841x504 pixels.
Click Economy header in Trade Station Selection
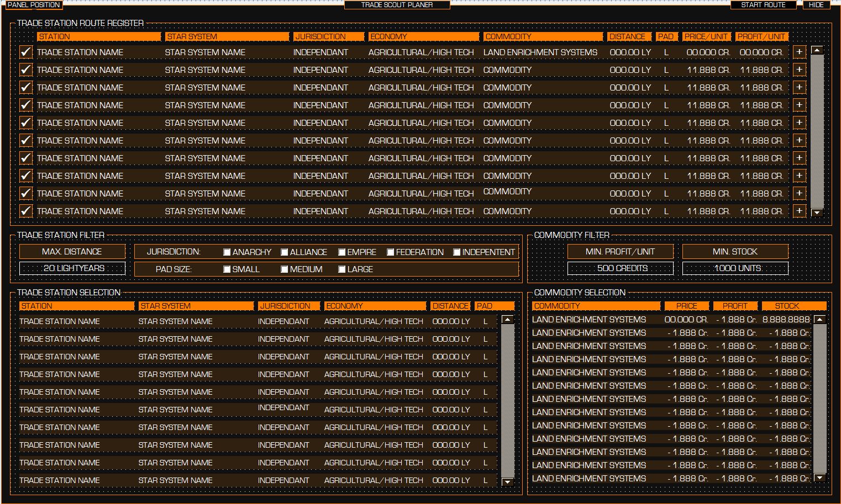375,306
